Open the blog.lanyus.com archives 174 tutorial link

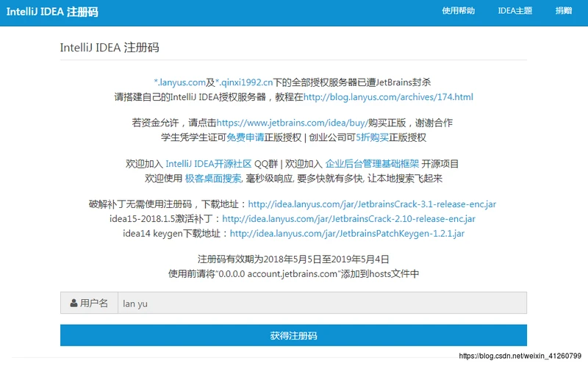pyautogui.click(x=388, y=97)
